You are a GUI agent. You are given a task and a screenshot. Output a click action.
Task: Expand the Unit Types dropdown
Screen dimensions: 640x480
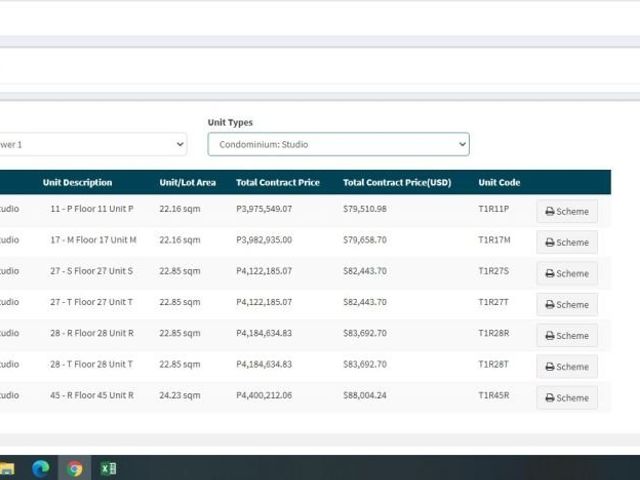338,144
